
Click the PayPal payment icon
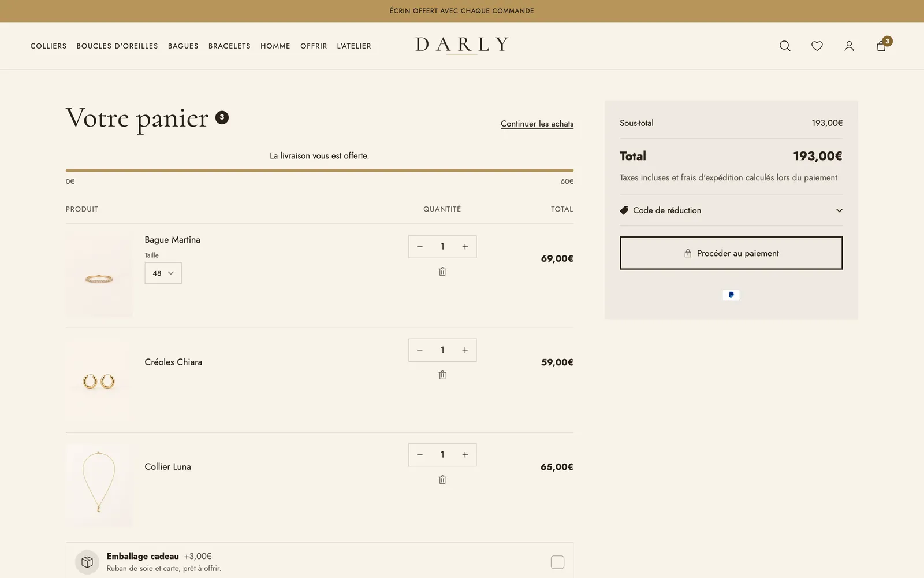coord(731,295)
